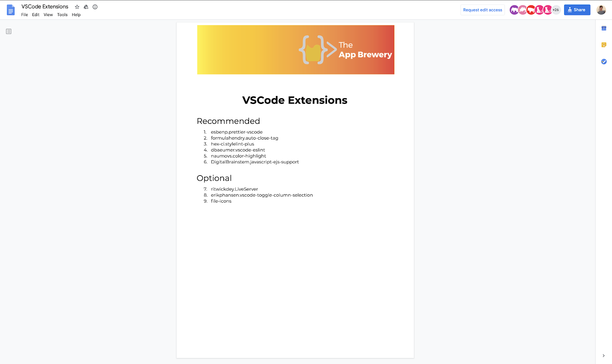
Task: Click the Optional section heading
Action: [214, 178]
